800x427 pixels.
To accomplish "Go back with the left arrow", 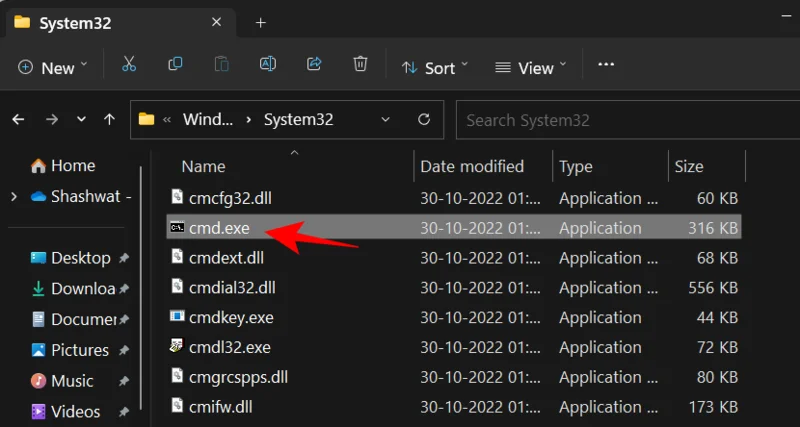I will pyautogui.click(x=18, y=119).
